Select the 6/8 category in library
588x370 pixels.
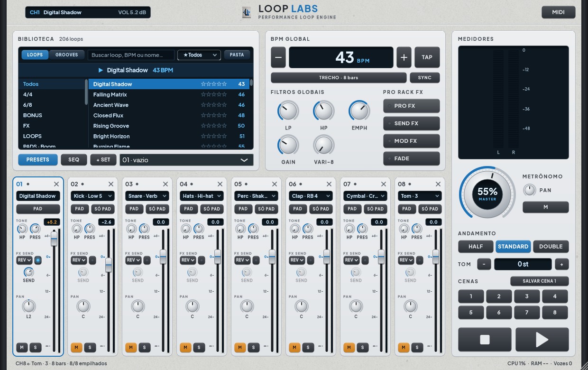52,105
